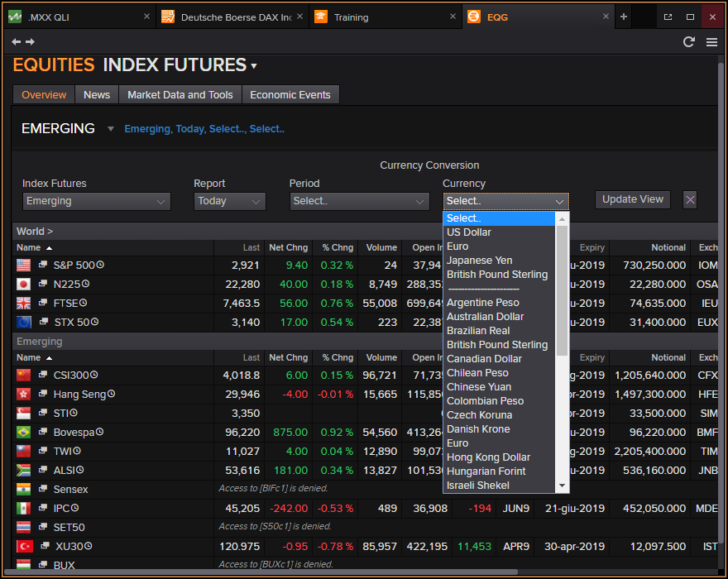
Task: Expand the EMERGING section arrow
Action: [x=111, y=128]
